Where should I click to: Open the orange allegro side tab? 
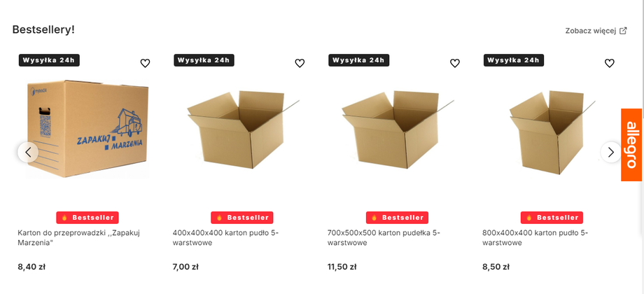tap(632, 144)
